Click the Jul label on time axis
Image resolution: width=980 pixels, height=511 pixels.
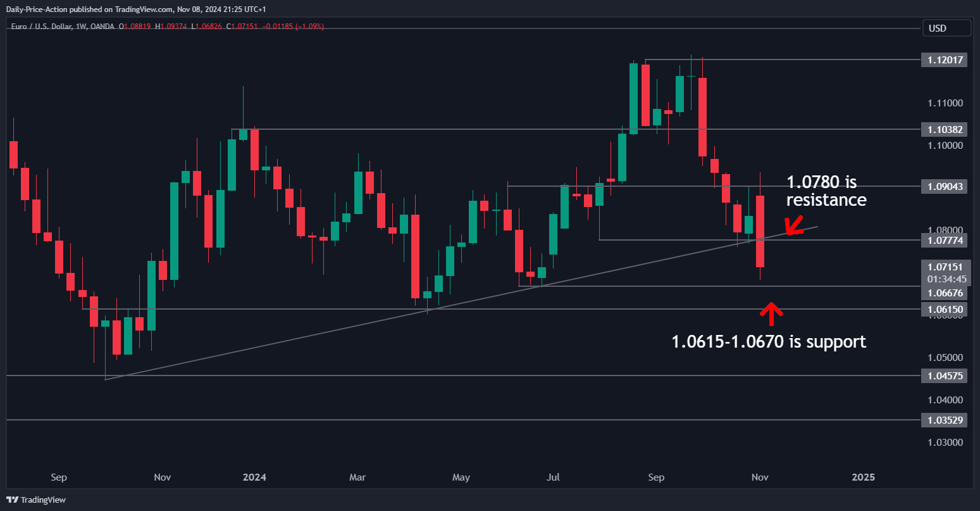554,477
